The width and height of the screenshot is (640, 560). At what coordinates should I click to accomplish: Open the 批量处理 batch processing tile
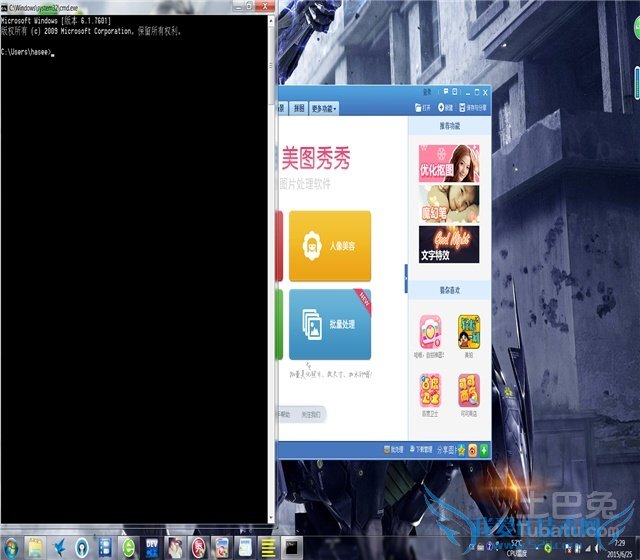tap(330, 324)
